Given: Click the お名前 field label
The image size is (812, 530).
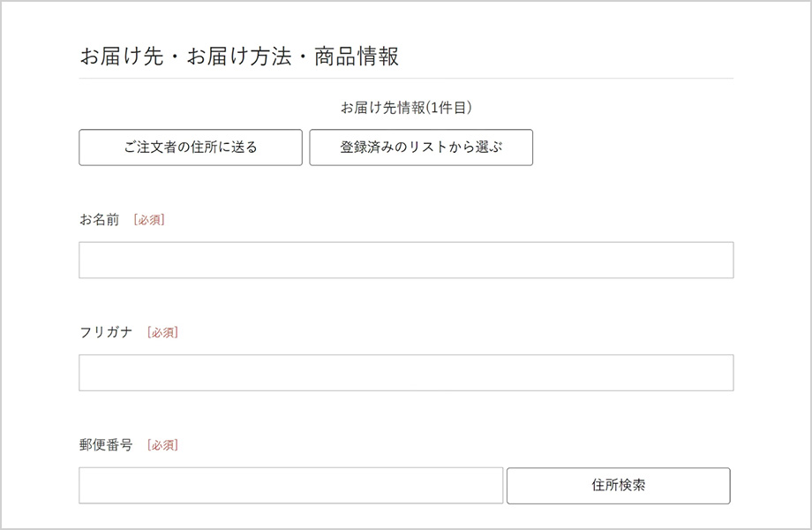Looking at the screenshot, I should pos(100,220).
